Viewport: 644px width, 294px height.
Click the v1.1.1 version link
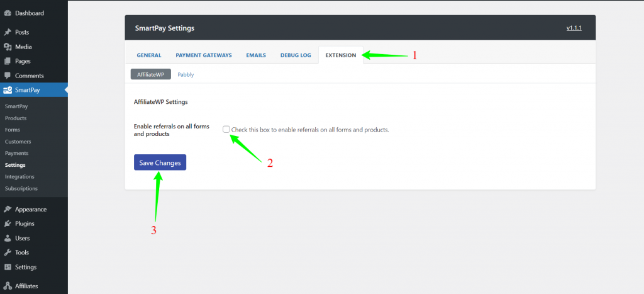point(574,28)
